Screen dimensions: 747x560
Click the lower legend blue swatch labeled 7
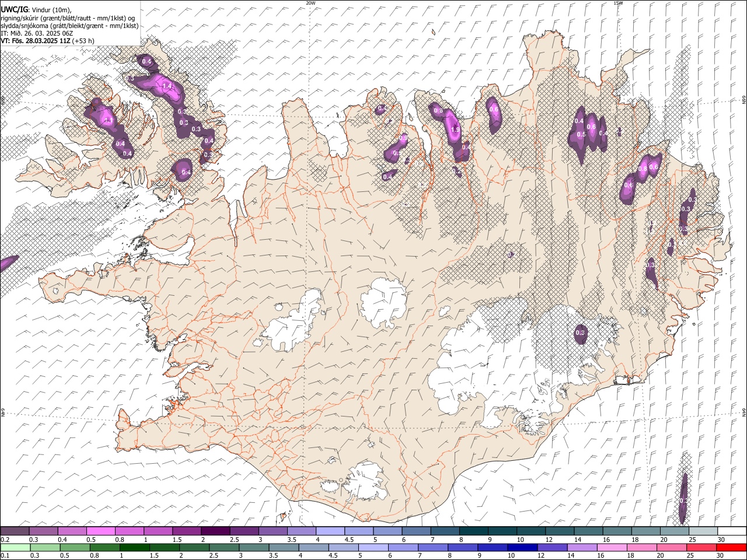433,547
